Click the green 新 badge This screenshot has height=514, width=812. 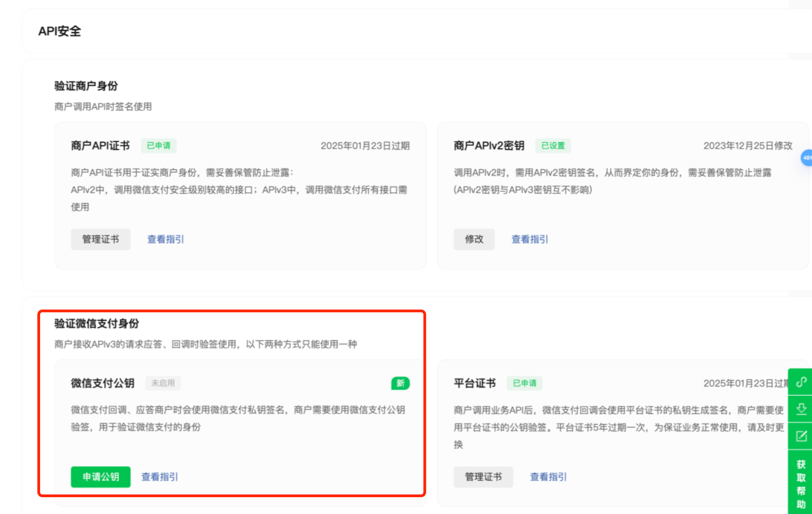pyautogui.click(x=400, y=383)
